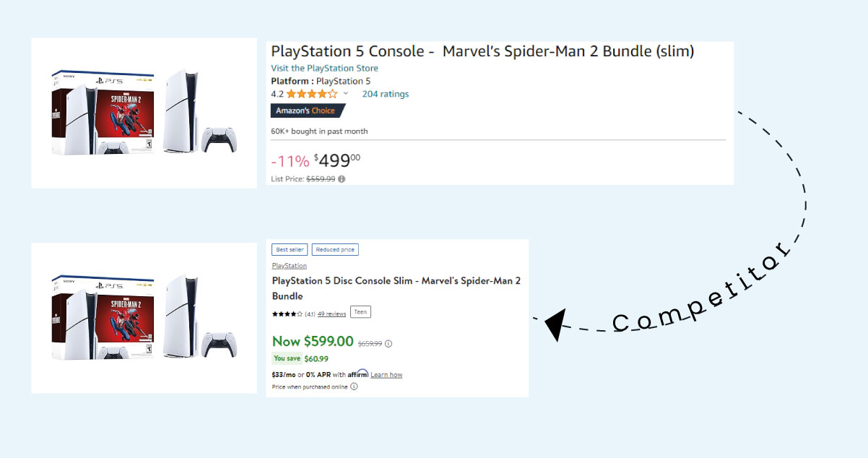Viewport: 868px width, 458px height.
Task: Open the 49 reviews link
Action: (x=331, y=314)
